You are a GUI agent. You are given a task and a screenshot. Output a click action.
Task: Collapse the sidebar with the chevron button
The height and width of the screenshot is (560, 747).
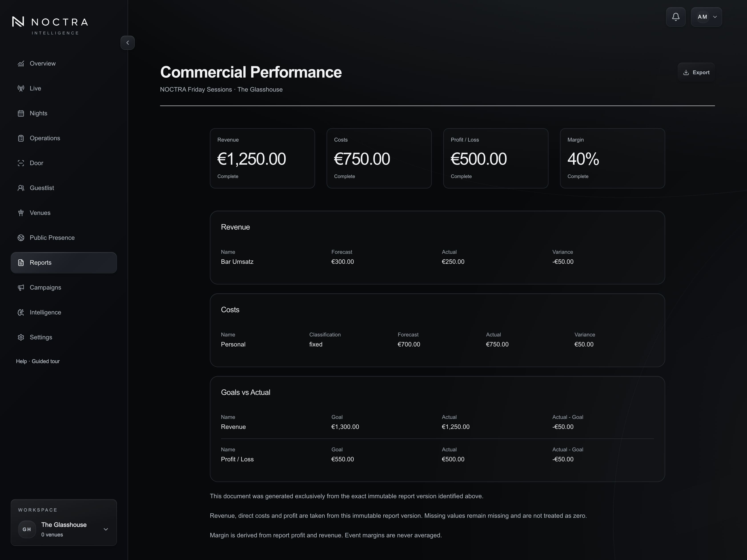pos(128,43)
